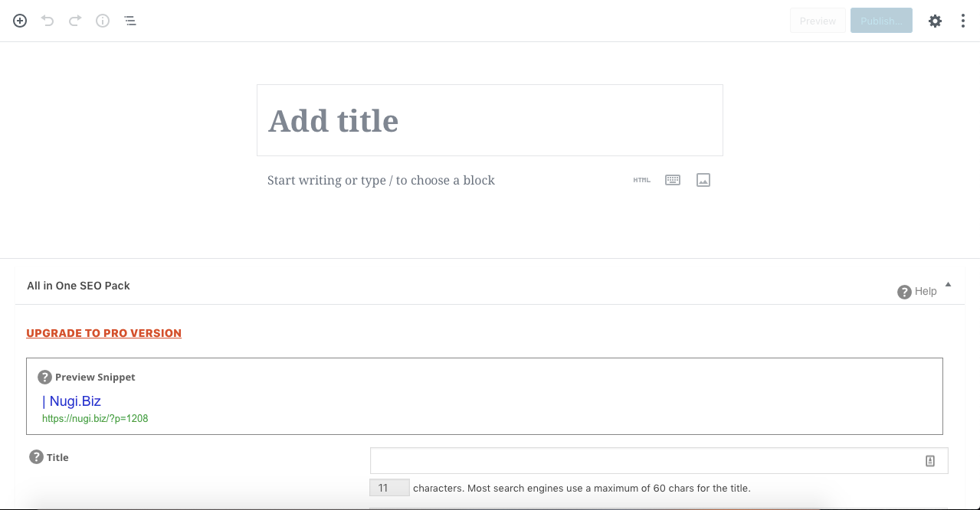The width and height of the screenshot is (980, 510).
Task: Click the Add title heading field
Action: [x=490, y=120]
